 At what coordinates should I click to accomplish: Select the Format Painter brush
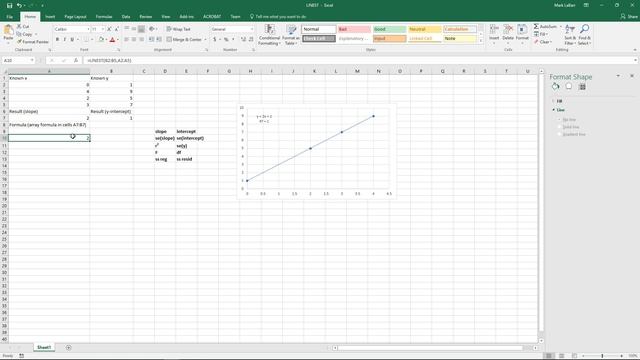click(33, 42)
